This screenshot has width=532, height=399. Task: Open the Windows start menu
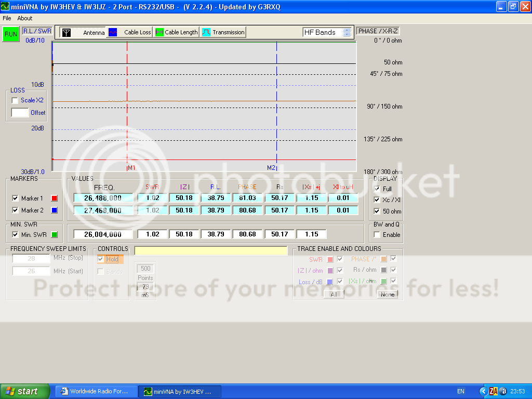25,391
